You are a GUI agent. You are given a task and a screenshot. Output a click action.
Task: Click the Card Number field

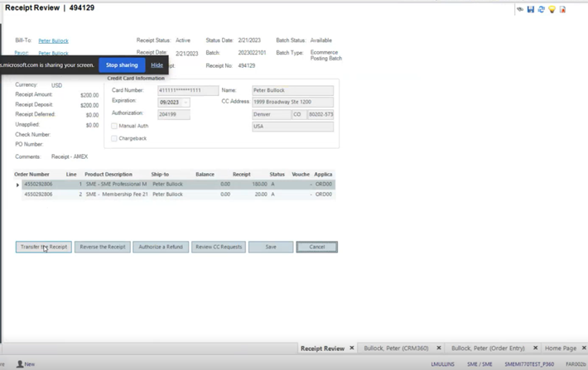(x=188, y=90)
